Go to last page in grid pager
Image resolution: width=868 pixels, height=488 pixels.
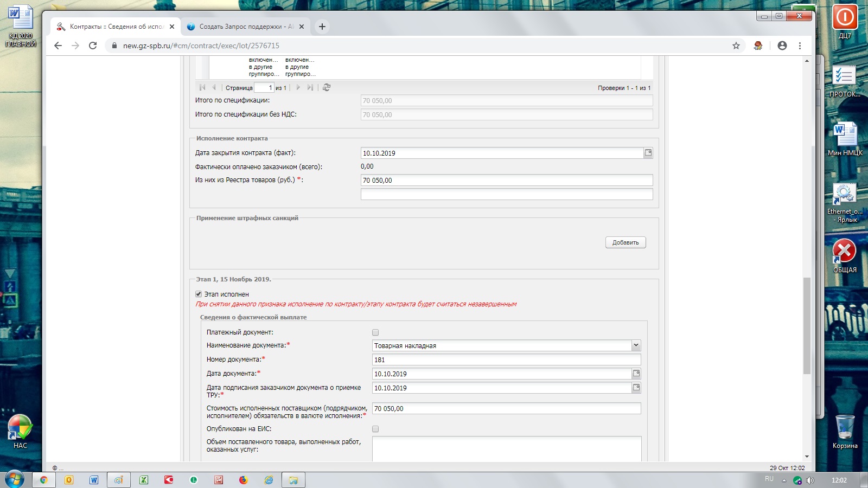click(310, 87)
